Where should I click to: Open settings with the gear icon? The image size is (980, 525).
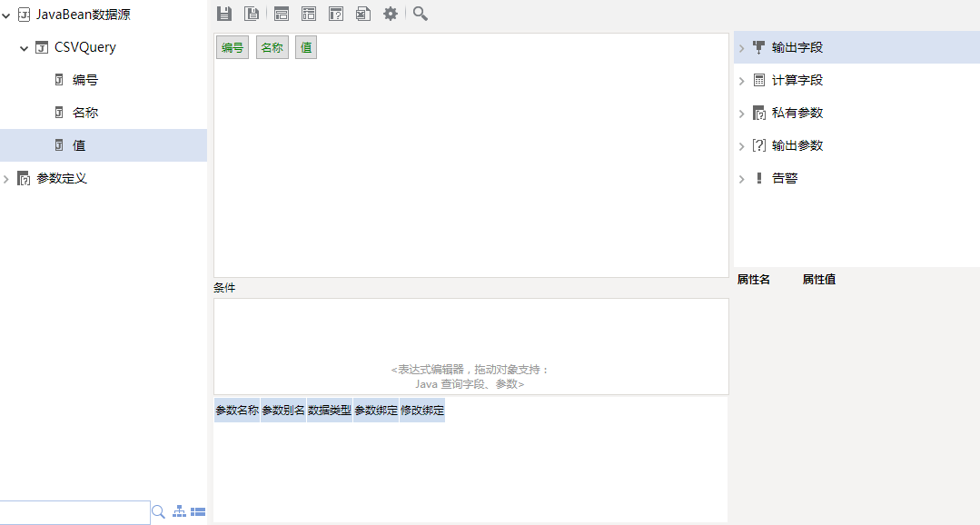[x=391, y=13]
